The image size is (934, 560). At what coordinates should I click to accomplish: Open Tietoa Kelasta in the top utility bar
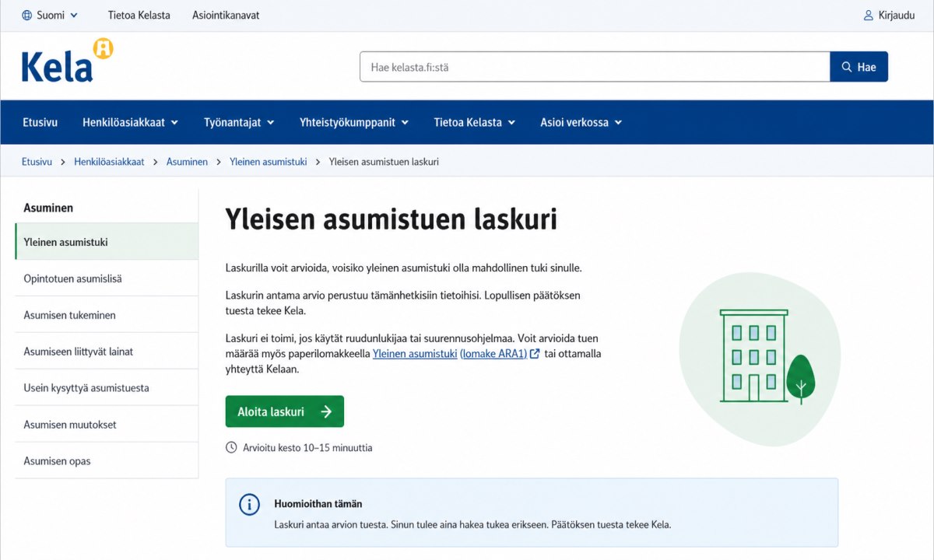pos(139,16)
